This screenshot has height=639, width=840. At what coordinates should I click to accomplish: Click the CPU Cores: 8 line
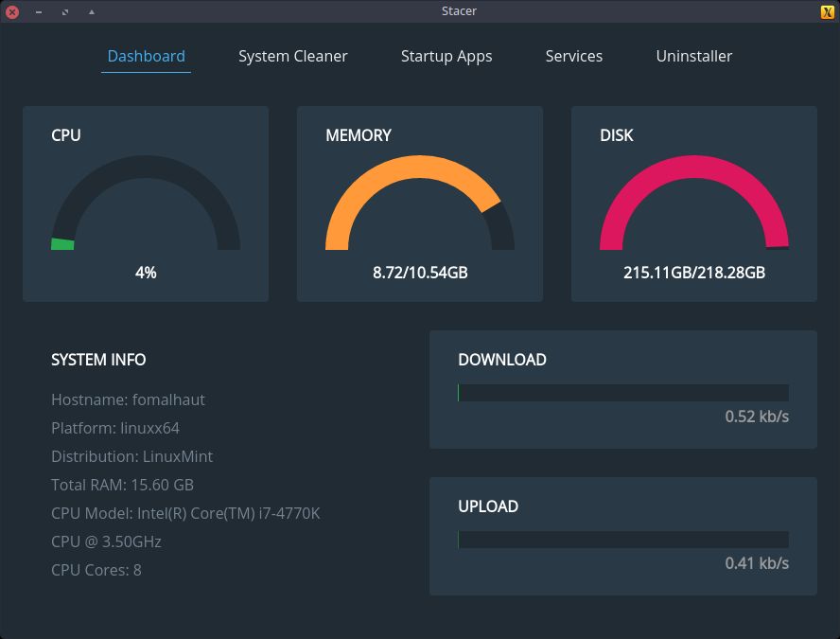coord(96,571)
